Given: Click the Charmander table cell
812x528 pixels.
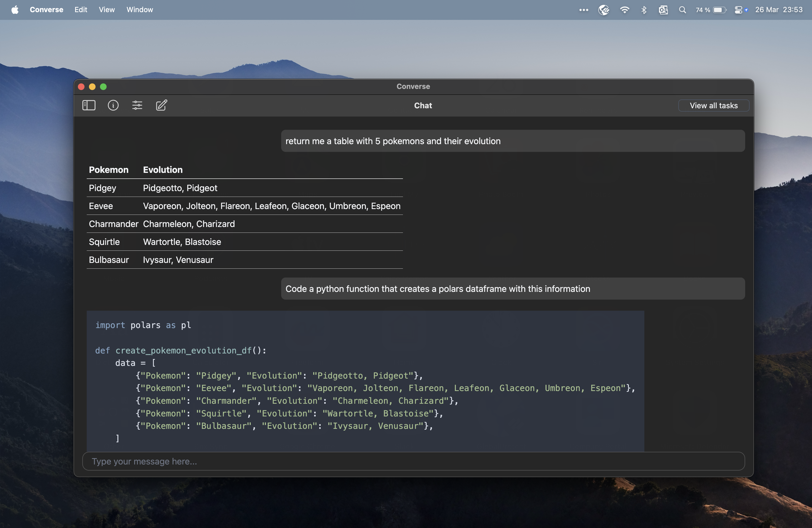Looking at the screenshot, I should (113, 224).
